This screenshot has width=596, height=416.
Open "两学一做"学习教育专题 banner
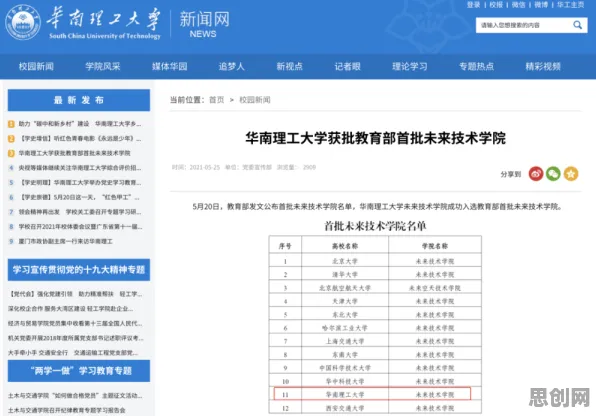[x=79, y=371]
